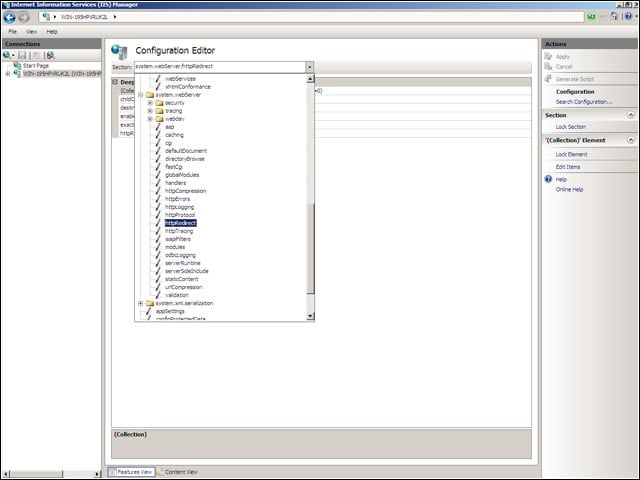Click the Connections pane scroll left arrow
This screenshot has width=640, height=480.
(6, 474)
